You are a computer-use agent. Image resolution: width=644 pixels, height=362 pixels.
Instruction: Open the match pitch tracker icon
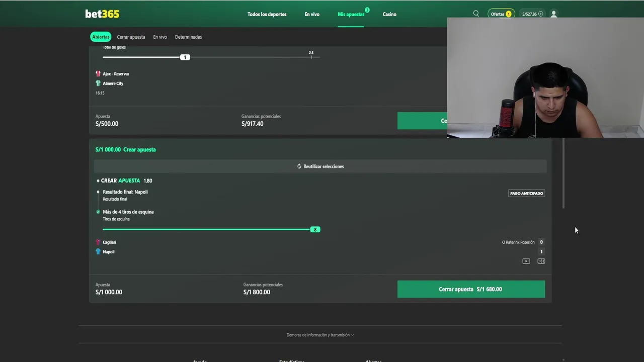(x=541, y=261)
